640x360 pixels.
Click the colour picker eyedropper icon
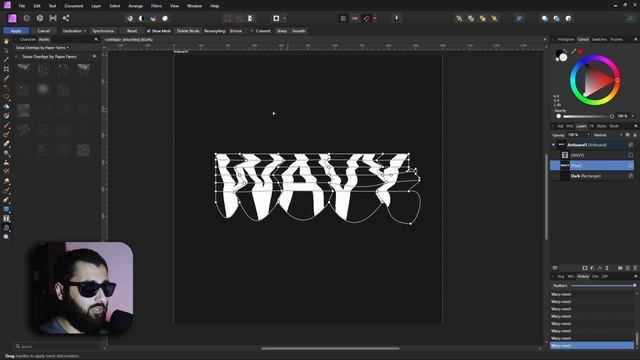573,51
